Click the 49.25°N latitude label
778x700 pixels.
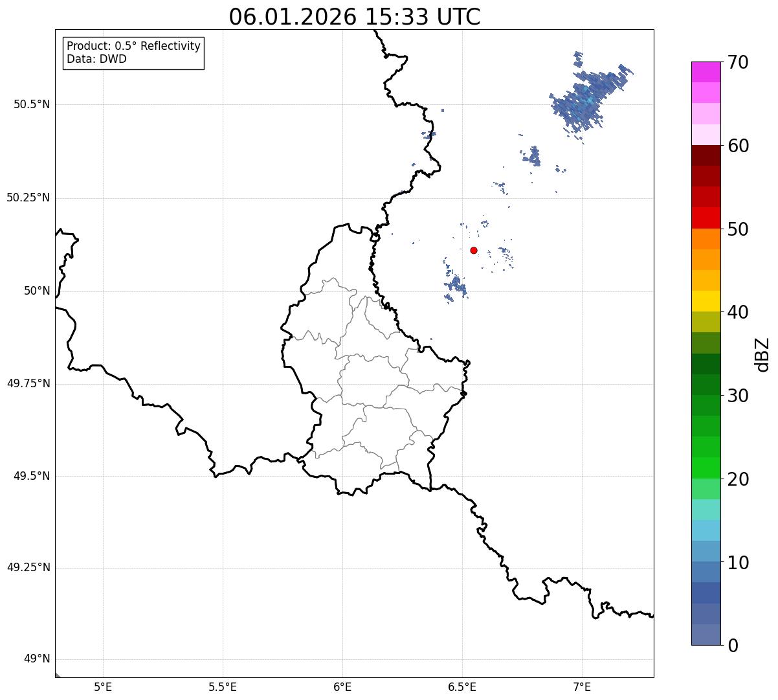point(28,567)
